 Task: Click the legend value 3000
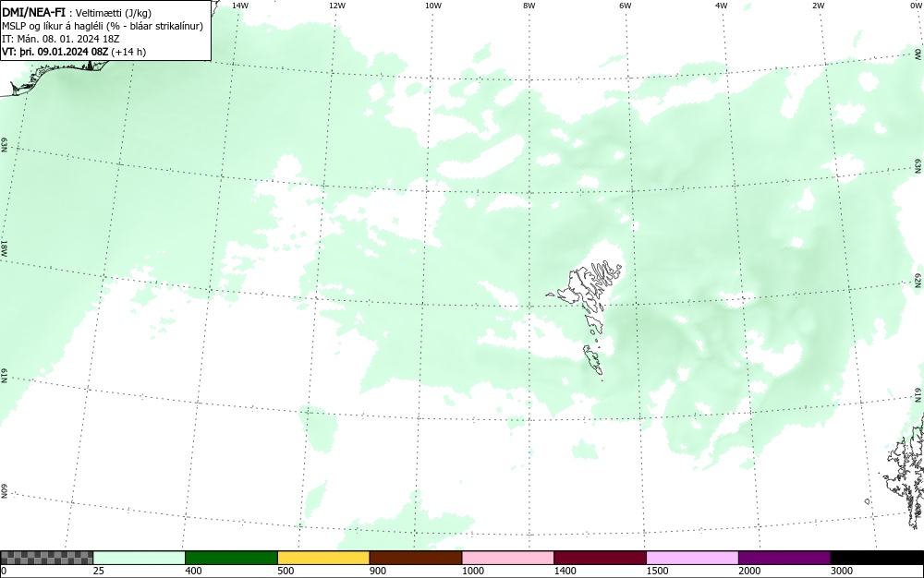(842, 571)
